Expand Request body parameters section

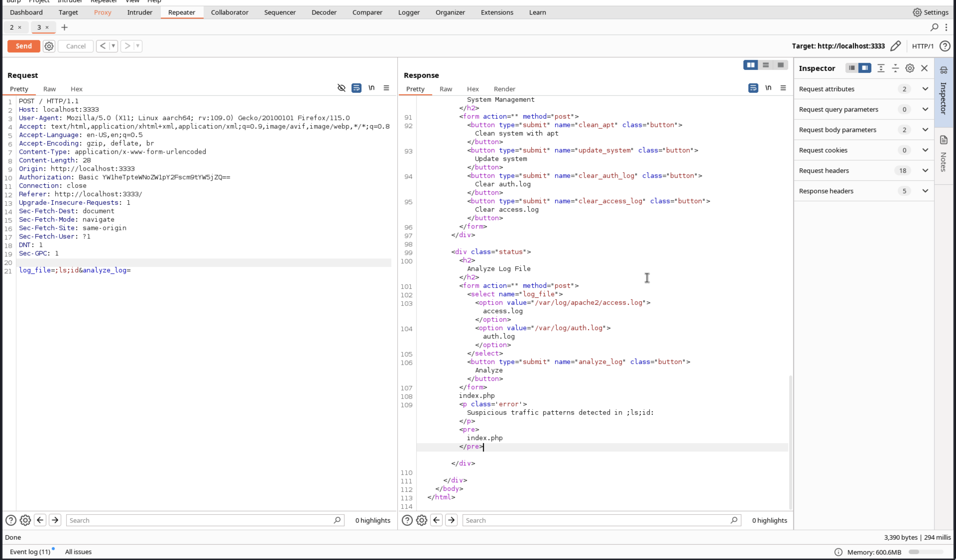point(925,130)
